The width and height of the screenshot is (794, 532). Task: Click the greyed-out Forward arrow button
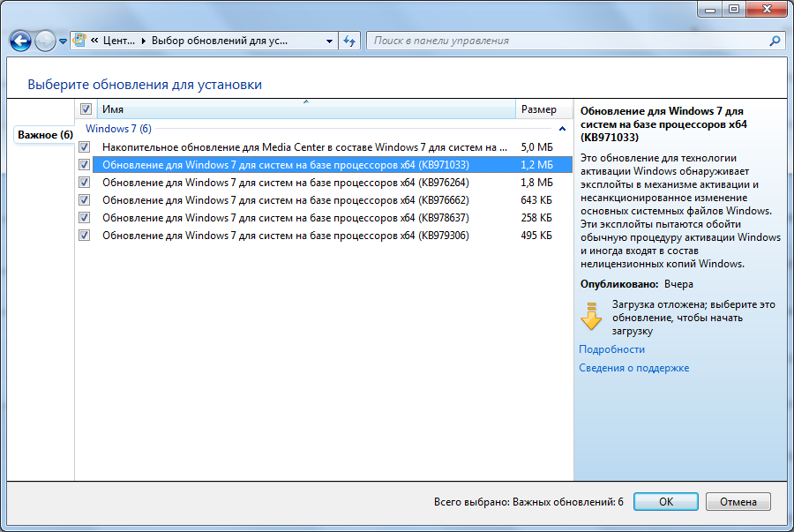tap(45, 41)
